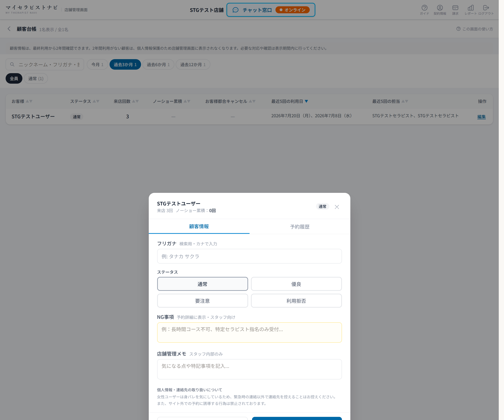Screen dimensions: 504x420
Task: Click the フリガナ input field
Action: [249, 256]
